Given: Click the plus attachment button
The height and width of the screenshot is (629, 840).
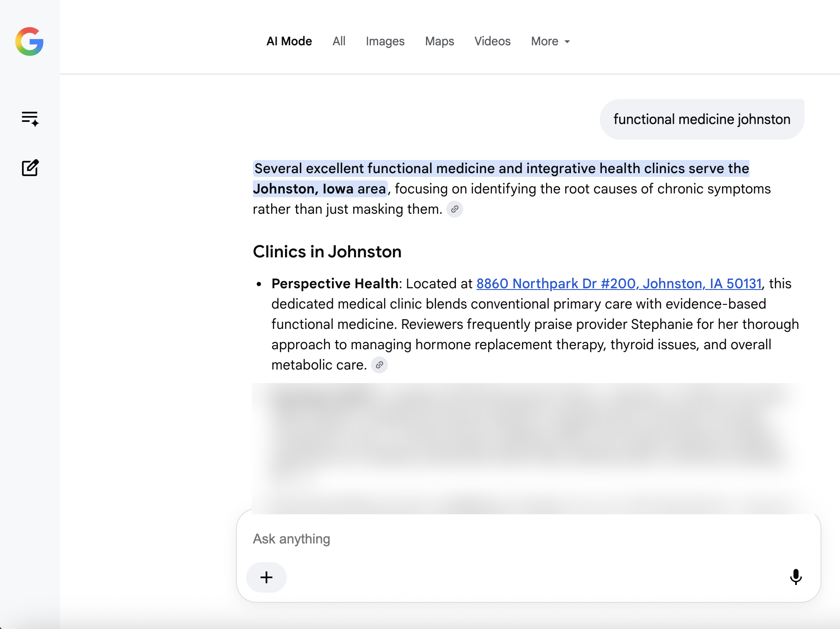Looking at the screenshot, I should click(266, 577).
